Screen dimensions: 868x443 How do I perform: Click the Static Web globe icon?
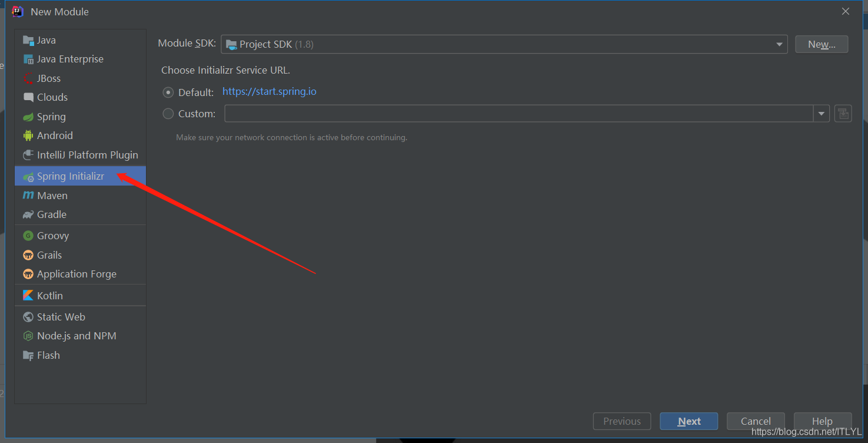(28, 317)
